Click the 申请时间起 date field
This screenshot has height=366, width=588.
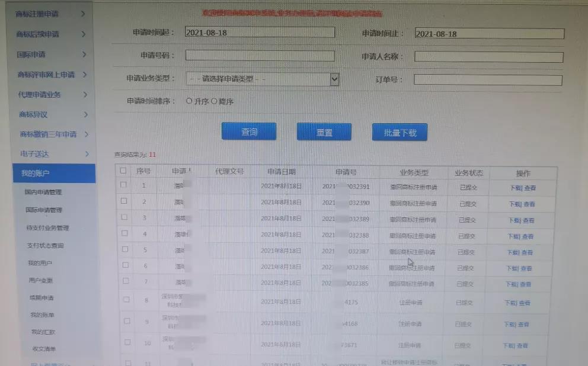click(260, 33)
